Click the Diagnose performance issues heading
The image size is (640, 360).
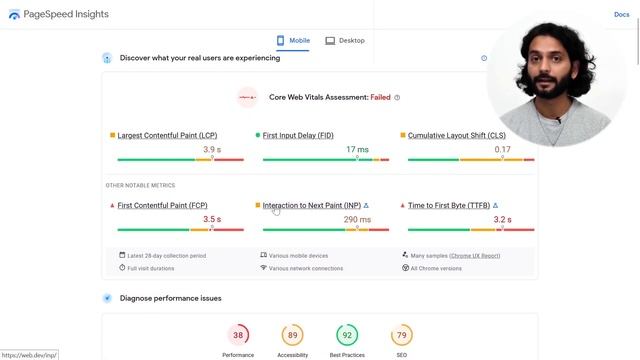pos(171,298)
